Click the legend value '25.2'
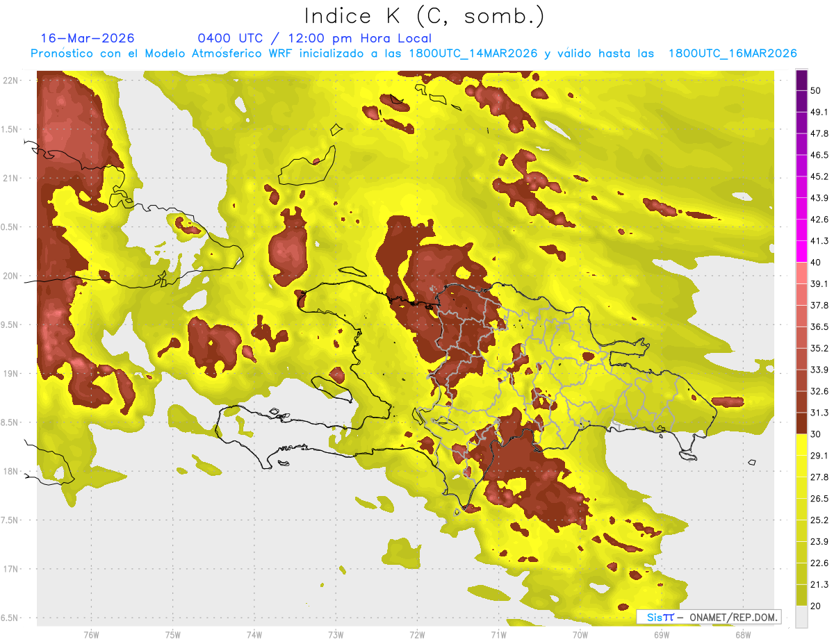The image size is (834, 644). [x=819, y=520]
